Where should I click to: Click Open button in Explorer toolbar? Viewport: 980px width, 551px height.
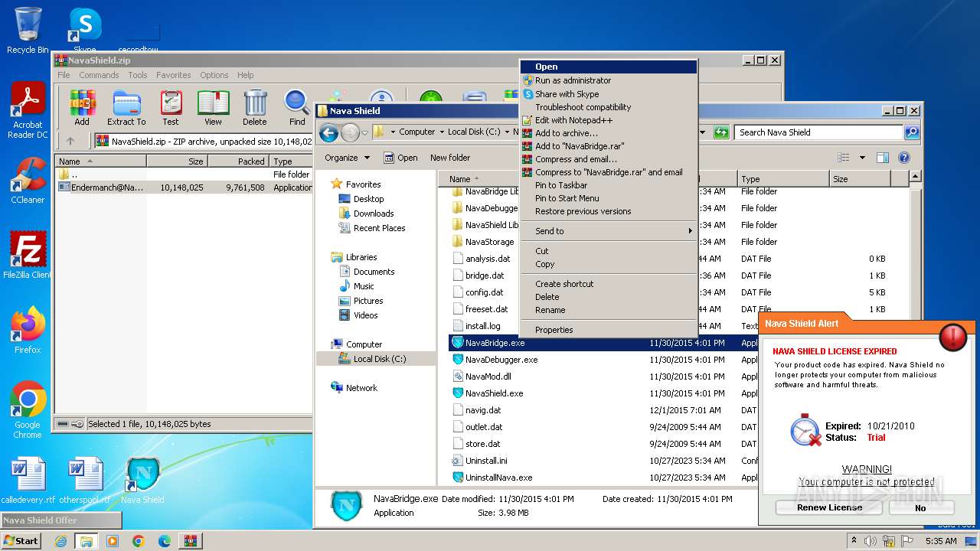401,158
